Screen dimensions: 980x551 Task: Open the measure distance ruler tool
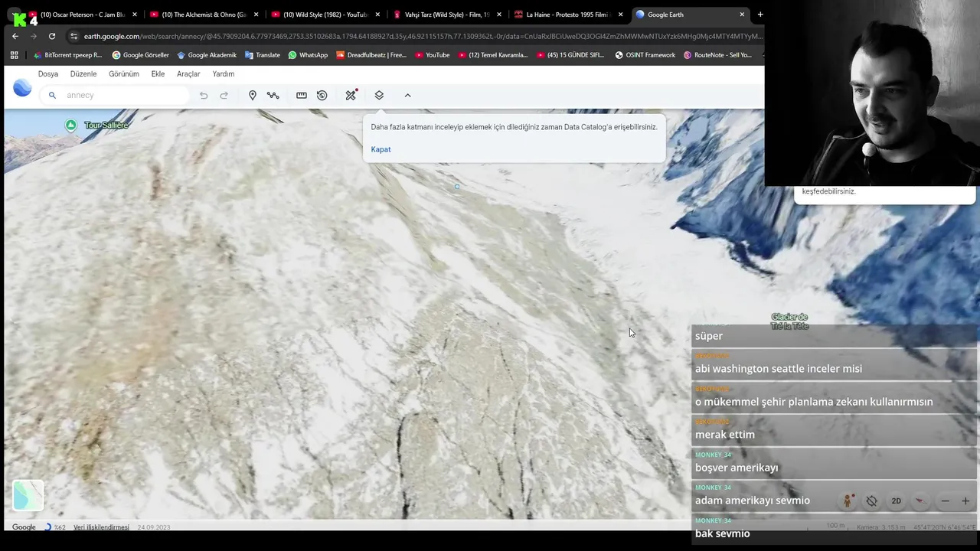pos(302,96)
